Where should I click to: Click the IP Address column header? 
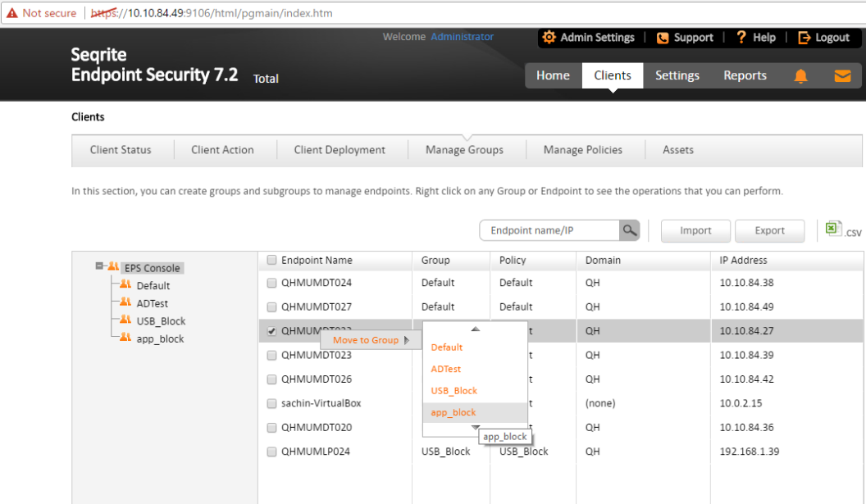[743, 260]
